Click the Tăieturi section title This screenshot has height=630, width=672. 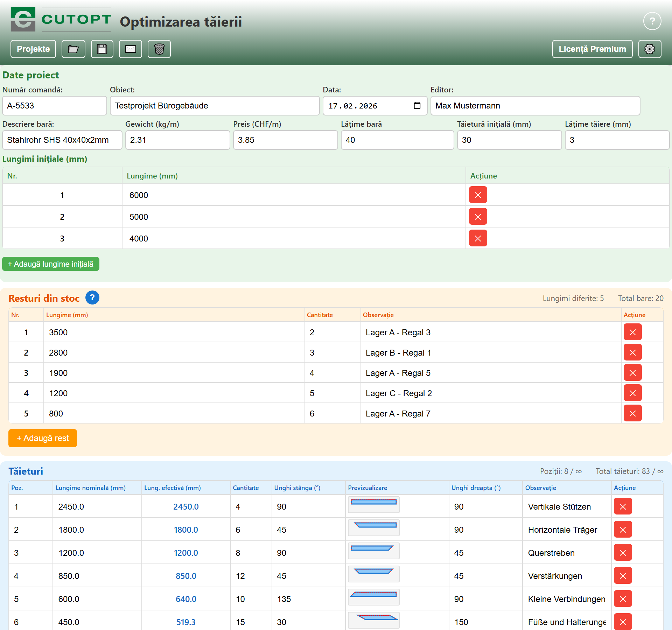click(x=26, y=471)
